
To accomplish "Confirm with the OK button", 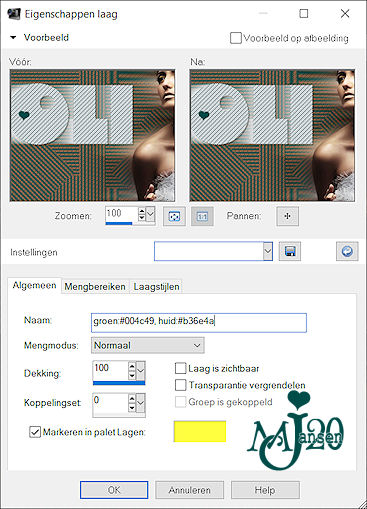I will click(x=114, y=490).
